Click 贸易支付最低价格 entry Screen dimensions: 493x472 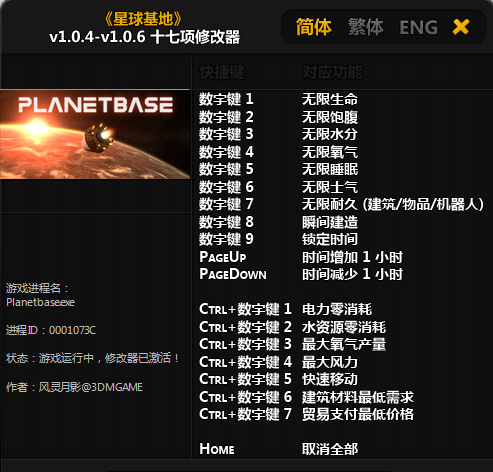(x=358, y=414)
